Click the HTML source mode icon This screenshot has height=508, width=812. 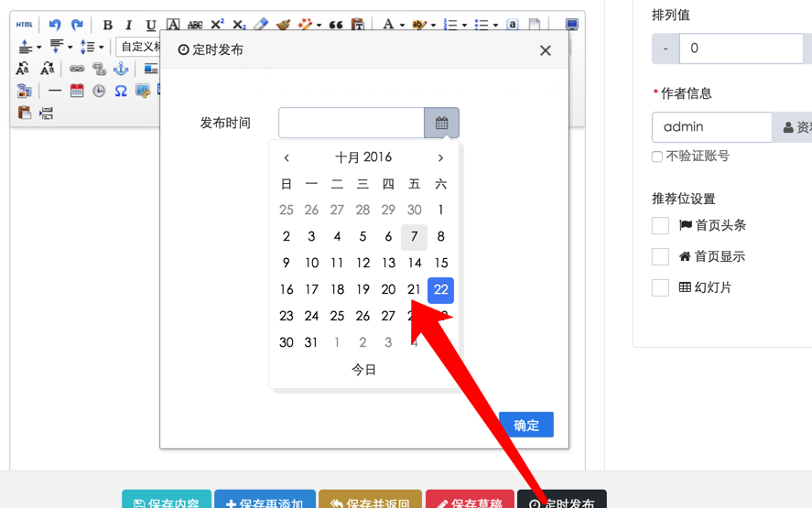coord(25,25)
